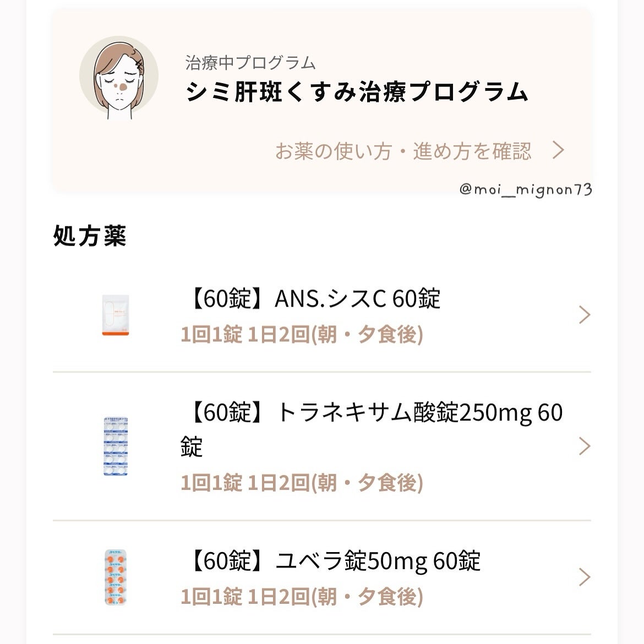This screenshot has height=644, width=644.
Task: Click the woman's face program illustration
Action: [x=119, y=77]
